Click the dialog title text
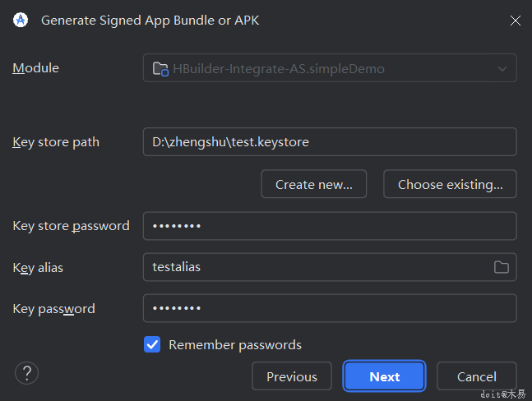 pos(150,21)
